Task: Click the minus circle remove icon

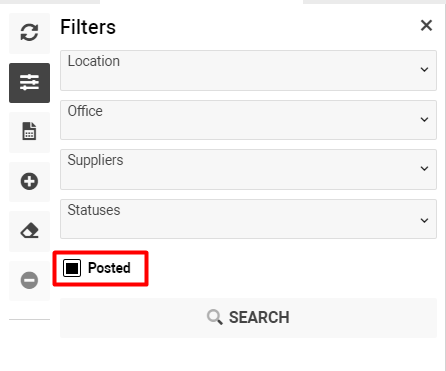Action: (x=29, y=280)
